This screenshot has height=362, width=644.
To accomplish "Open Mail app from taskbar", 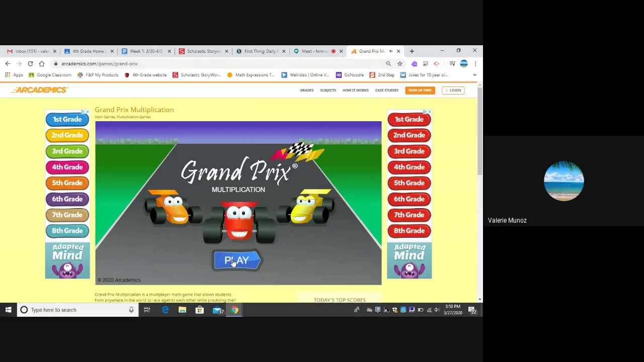I will point(218,310).
